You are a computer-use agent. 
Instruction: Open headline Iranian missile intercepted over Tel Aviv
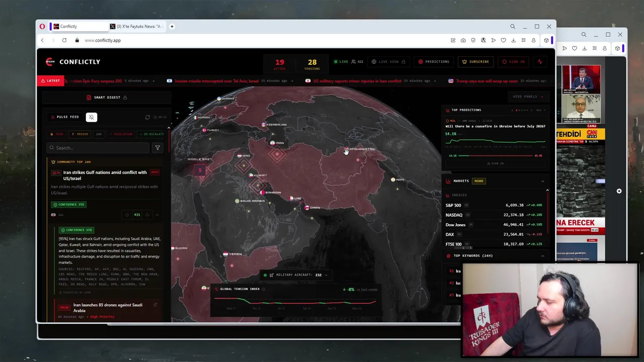click(x=216, y=81)
